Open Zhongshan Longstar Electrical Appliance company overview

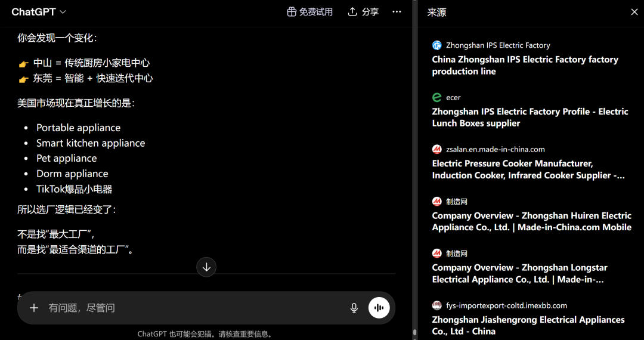click(519, 273)
